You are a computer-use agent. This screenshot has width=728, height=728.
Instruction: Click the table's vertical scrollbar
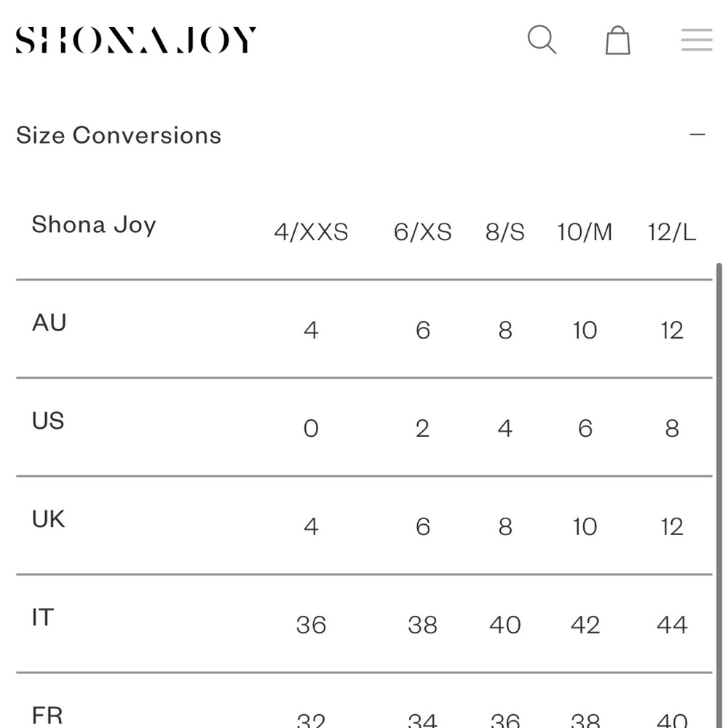[x=719, y=495]
